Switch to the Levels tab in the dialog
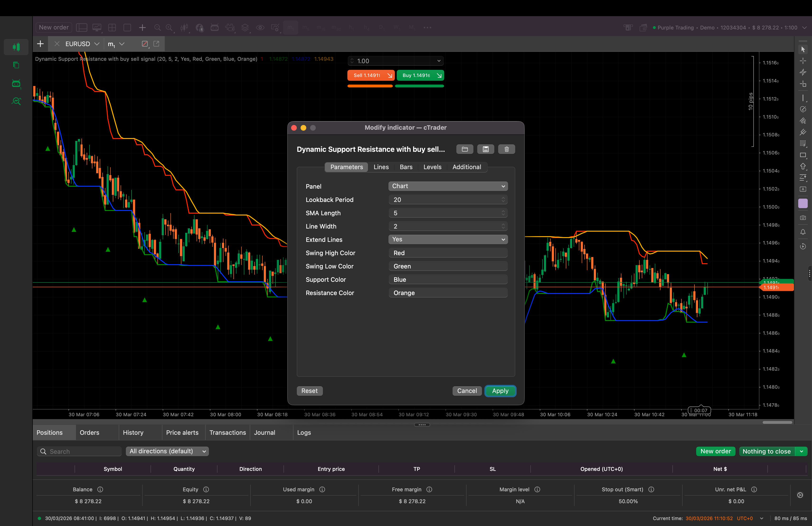Viewport: 812px width, 526px height. point(432,167)
